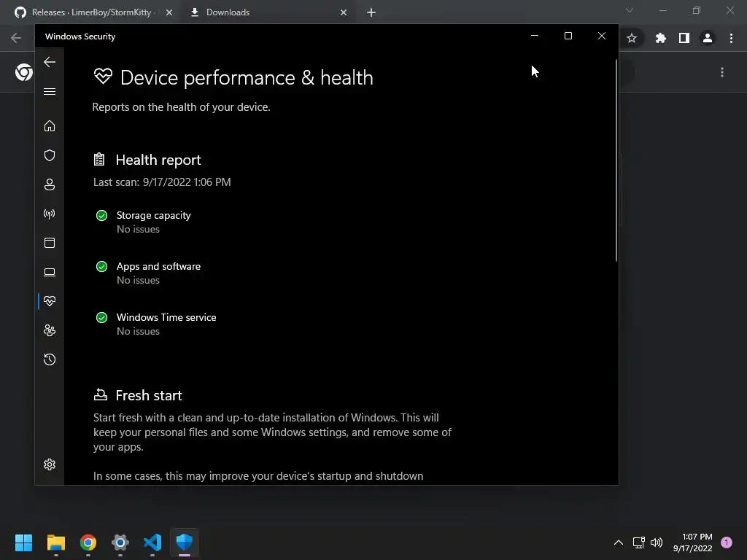This screenshot has width=747, height=560.
Task: Bookmark page with Chrome star icon
Action: [632, 38]
